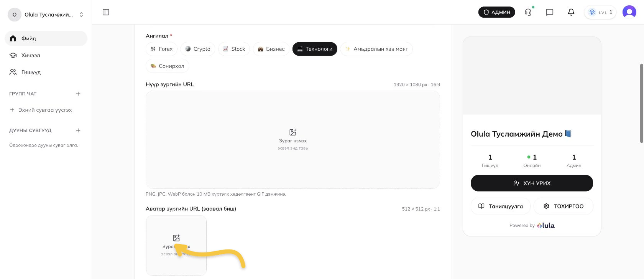Open Хичээл in the sidebar
Screen dimensions: 644x279
[x=46, y=55]
